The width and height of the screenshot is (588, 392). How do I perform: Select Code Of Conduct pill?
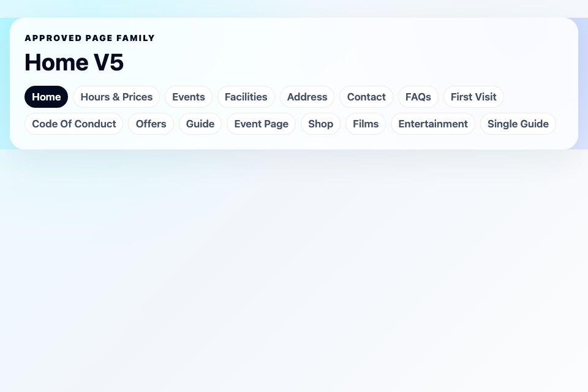pos(74,124)
